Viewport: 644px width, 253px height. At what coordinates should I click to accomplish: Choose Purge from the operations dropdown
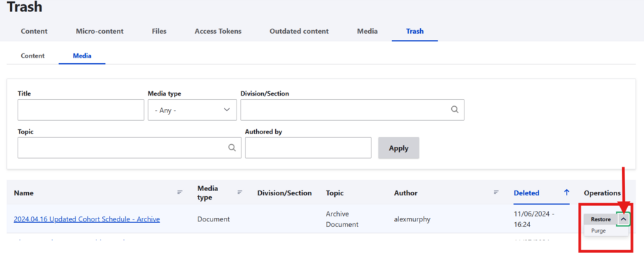(598, 231)
